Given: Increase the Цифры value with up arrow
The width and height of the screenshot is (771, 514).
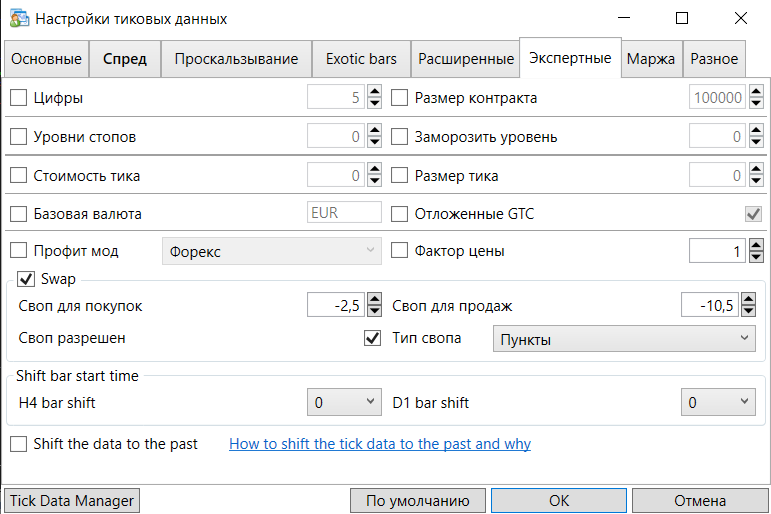Looking at the screenshot, I should [375, 91].
